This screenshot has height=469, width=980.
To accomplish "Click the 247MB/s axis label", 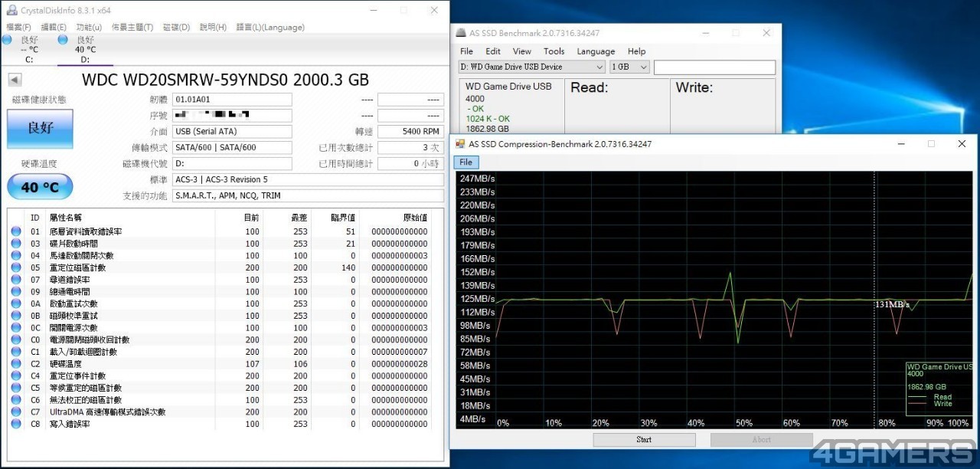I will click(476, 179).
